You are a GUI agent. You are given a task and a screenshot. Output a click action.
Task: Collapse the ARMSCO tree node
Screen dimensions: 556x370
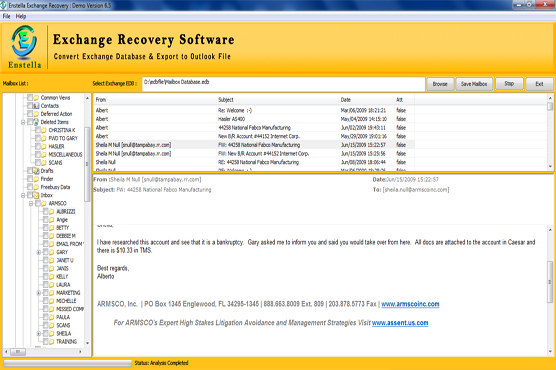(x=31, y=203)
